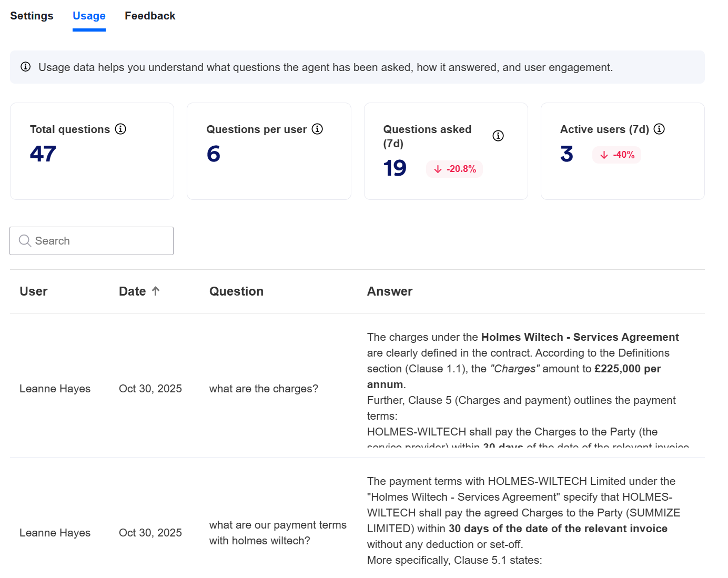The height and width of the screenshot is (578, 728).
Task: Click the Question column header
Action: 236,291
